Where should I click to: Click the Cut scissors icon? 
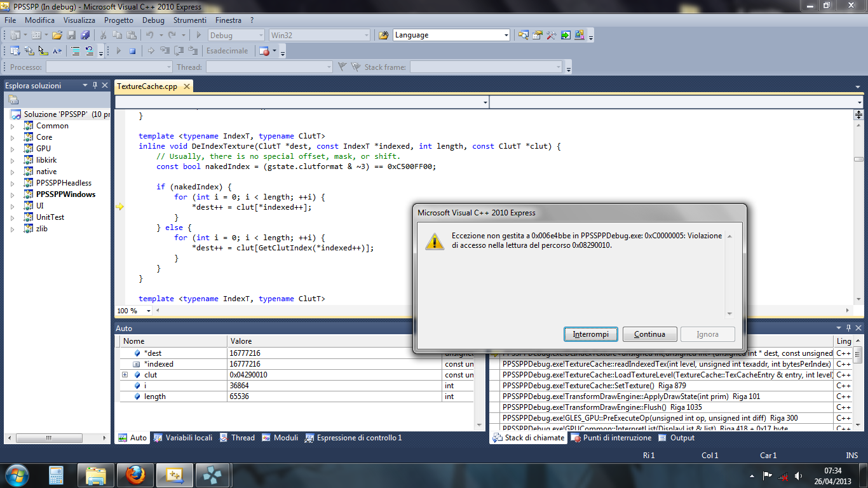pos(104,35)
